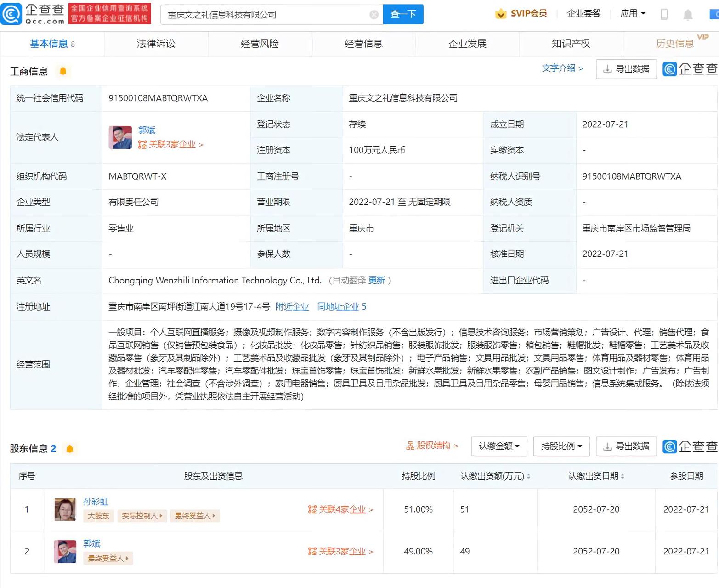The height and width of the screenshot is (588, 719).
Task: Clear the search box with the X icon
Action: 374,15
